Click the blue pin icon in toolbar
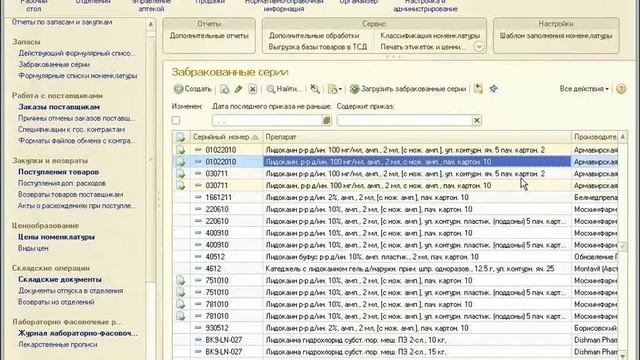This screenshot has width=640, height=360. pos(493,89)
